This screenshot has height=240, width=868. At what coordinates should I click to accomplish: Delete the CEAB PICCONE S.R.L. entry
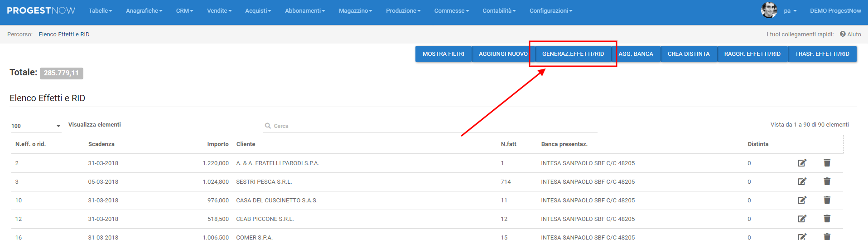(x=827, y=219)
